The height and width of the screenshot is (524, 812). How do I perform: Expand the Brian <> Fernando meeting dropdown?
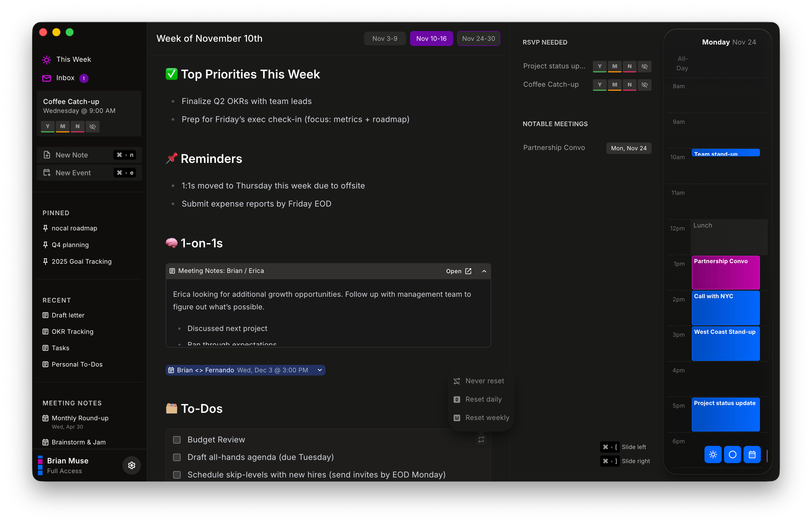(x=319, y=370)
